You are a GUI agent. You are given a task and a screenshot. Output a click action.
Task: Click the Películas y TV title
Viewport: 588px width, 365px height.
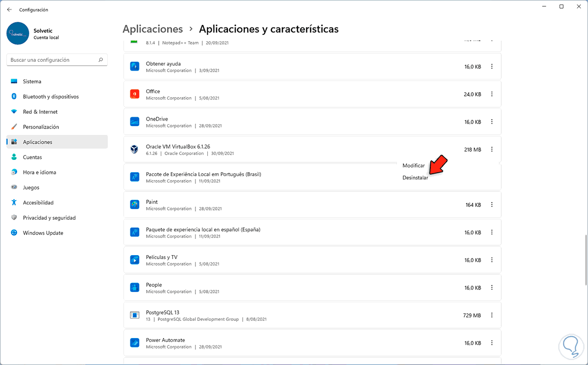[162, 257]
